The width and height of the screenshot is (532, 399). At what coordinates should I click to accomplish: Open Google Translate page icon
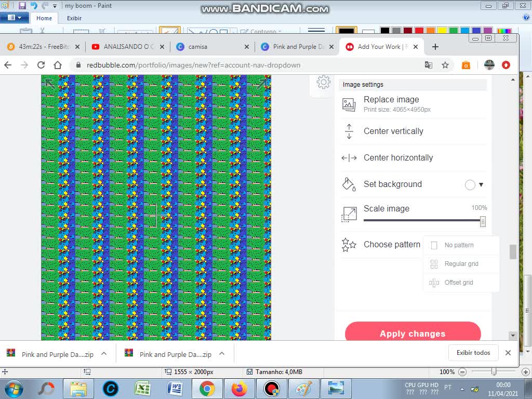(429, 65)
